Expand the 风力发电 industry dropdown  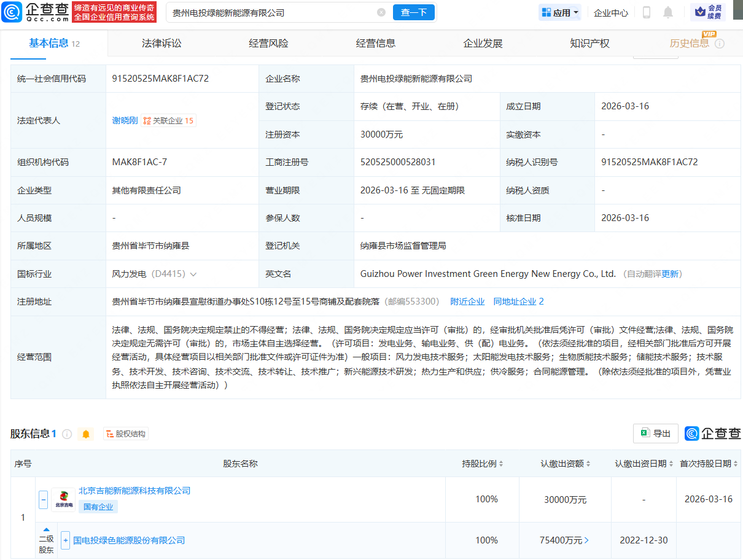coord(193,274)
